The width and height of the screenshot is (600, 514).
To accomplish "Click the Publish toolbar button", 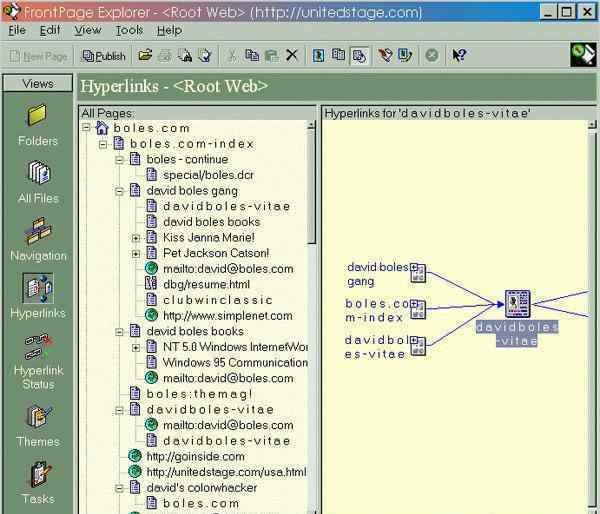I will pyautogui.click(x=104, y=56).
